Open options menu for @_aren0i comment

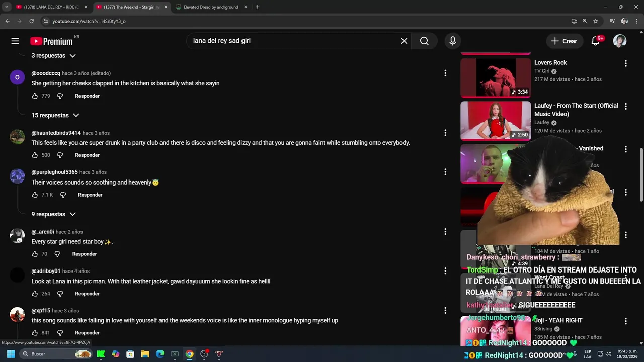click(445, 232)
